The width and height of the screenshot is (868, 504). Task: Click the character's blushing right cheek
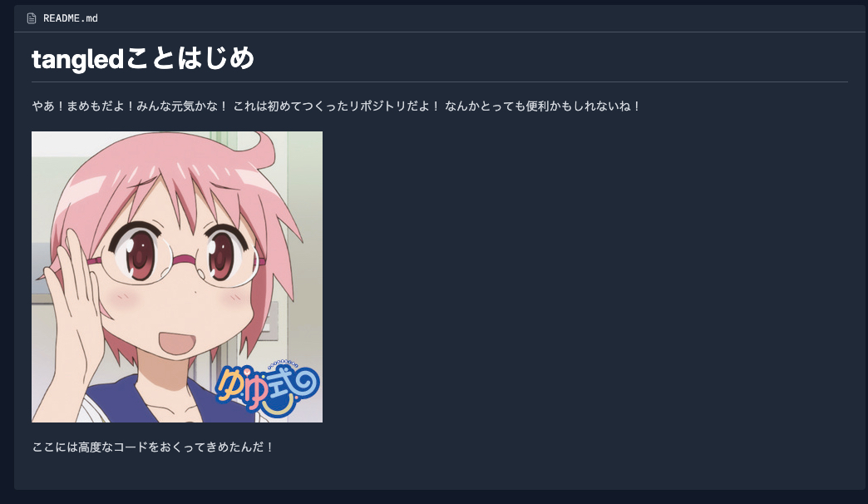234,299
